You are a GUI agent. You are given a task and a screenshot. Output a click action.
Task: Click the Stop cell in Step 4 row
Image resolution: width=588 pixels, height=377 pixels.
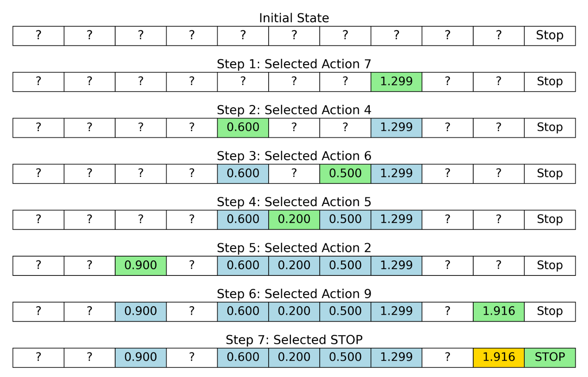pyautogui.click(x=549, y=219)
